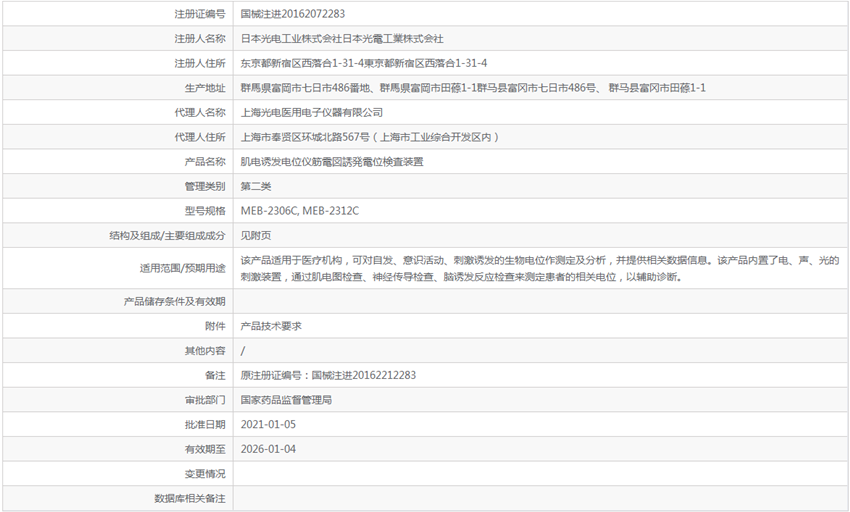Viewport: 850px width, 512px height.
Task: Select the 管理类别 label
Action: (x=205, y=187)
